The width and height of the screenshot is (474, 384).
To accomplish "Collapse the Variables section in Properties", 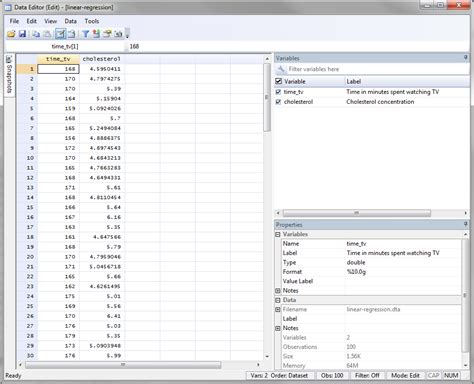I will click(278, 234).
